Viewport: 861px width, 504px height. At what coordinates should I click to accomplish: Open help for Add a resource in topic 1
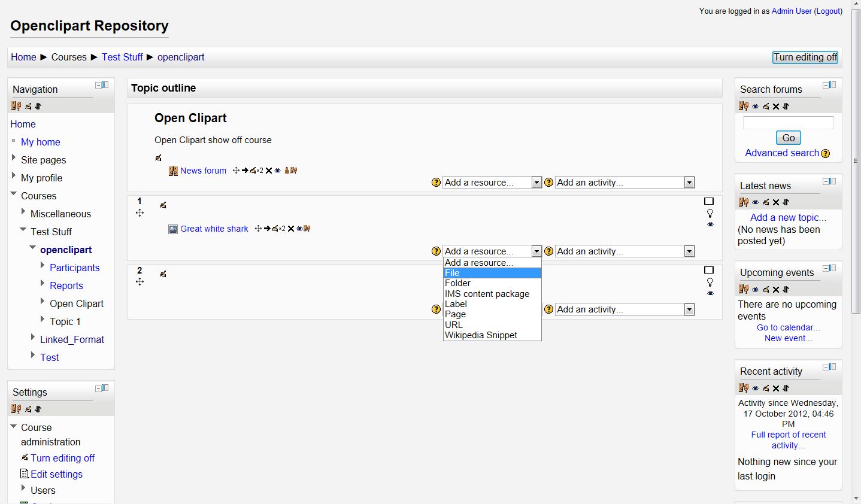(436, 251)
